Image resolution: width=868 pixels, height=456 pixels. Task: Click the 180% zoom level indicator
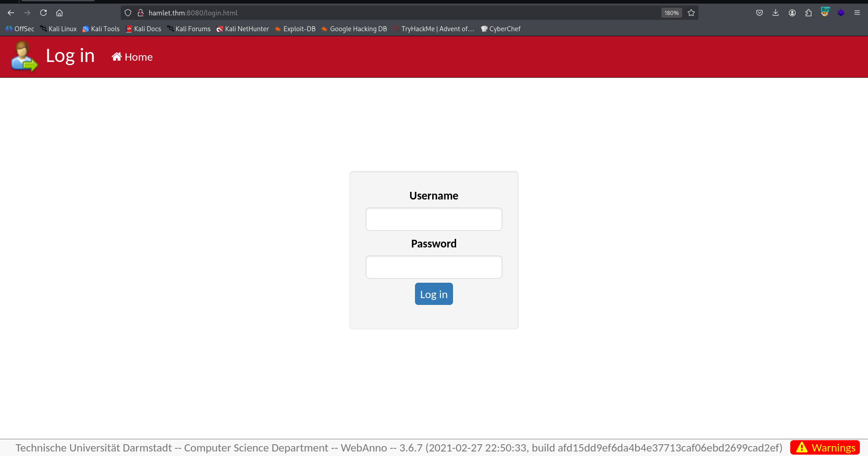tap(671, 13)
